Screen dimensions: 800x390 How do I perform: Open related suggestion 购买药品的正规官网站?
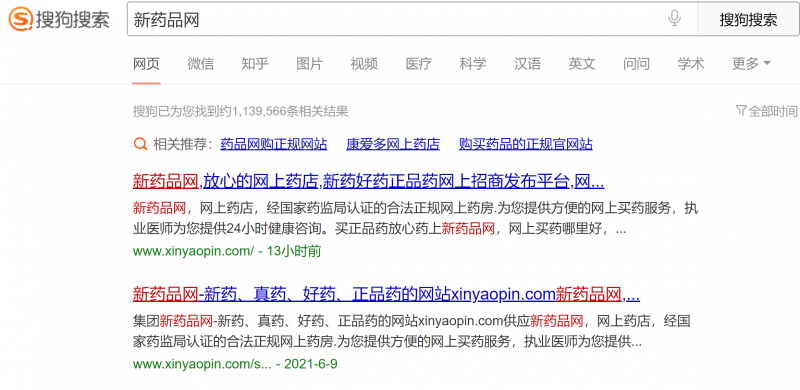526,144
